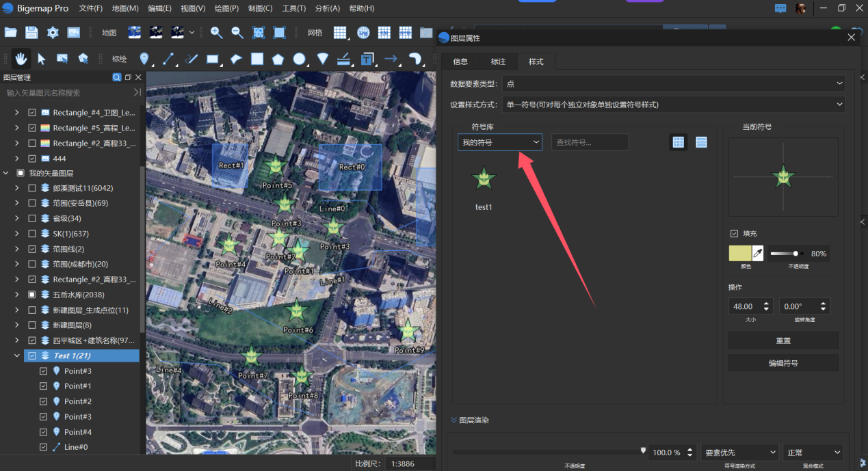Open the 要素优先 render mode dropdown
The height and width of the screenshot is (471, 868).
[740, 453]
